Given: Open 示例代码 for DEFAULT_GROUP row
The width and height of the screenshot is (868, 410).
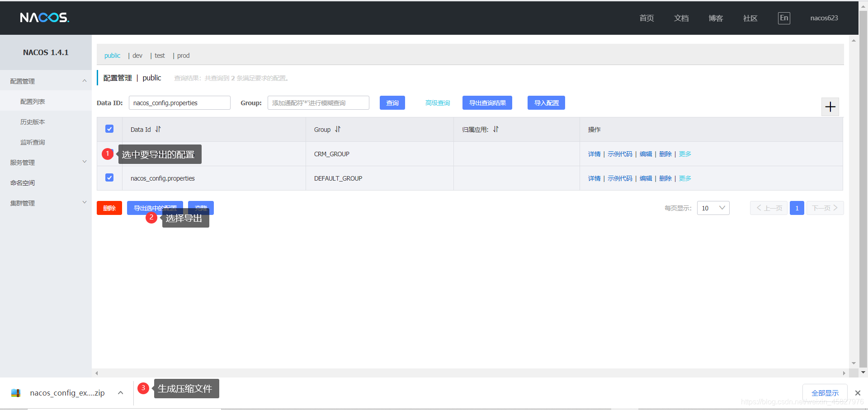Looking at the screenshot, I should pyautogui.click(x=620, y=178).
